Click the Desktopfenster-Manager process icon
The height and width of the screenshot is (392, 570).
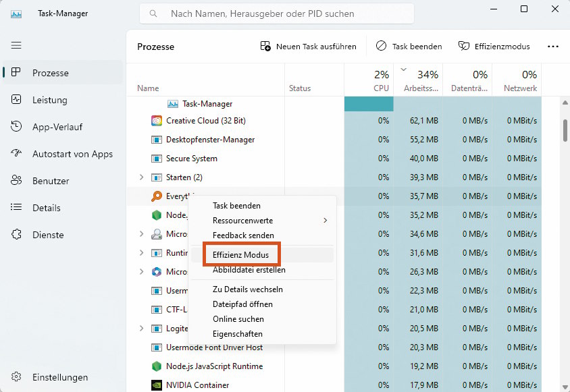tap(156, 140)
